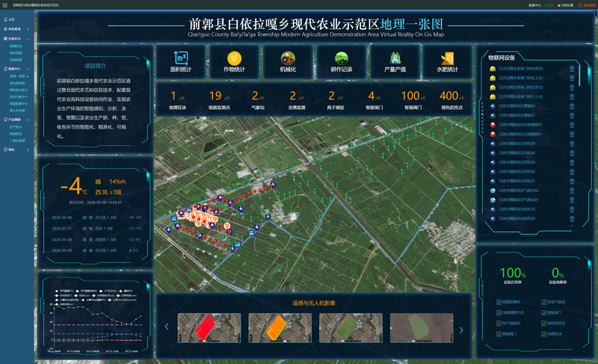The width and height of the screenshot is (598, 364).
Task: Open the 面积统计 area statistics icon
Action: [x=181, y=58]
